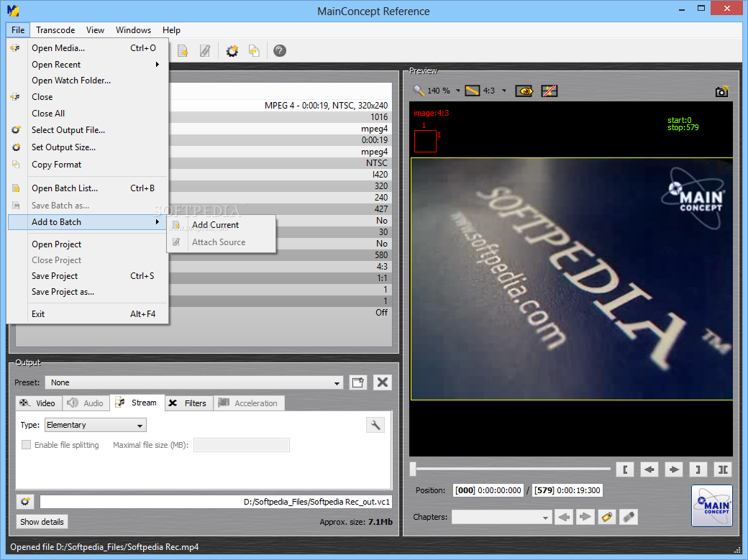Switch to the Audio tab
This screenshot has height=560, width=748.
(x=86, y=403)
